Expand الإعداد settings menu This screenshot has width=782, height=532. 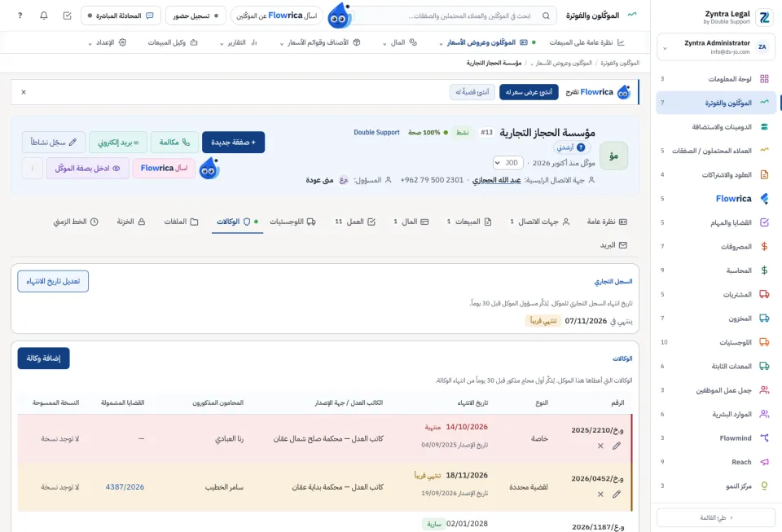tap(107, 42)
